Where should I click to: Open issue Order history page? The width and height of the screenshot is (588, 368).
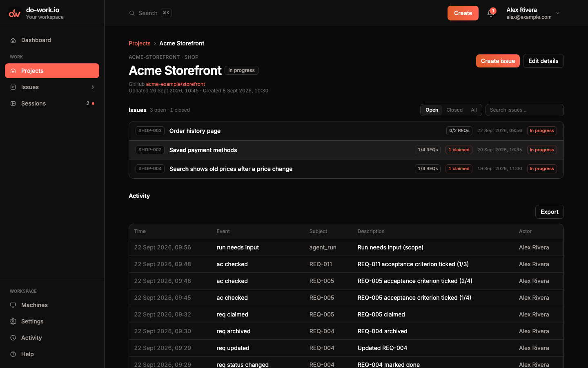tap(346, 131)
